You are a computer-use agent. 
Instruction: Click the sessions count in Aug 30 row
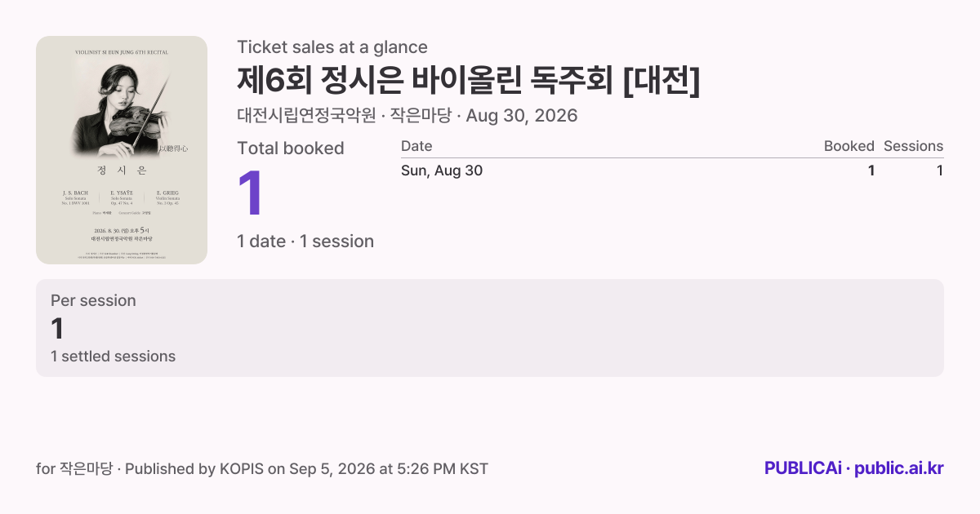(x=940, y=171)
